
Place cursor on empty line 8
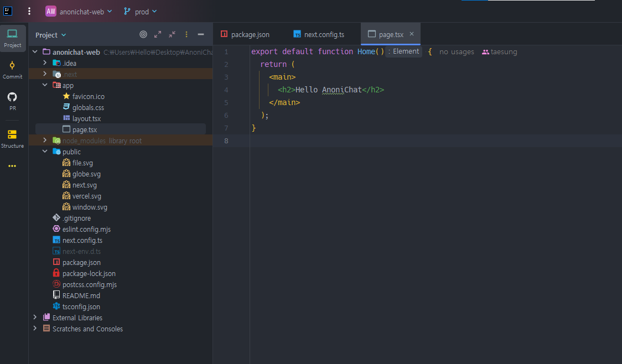436,141
